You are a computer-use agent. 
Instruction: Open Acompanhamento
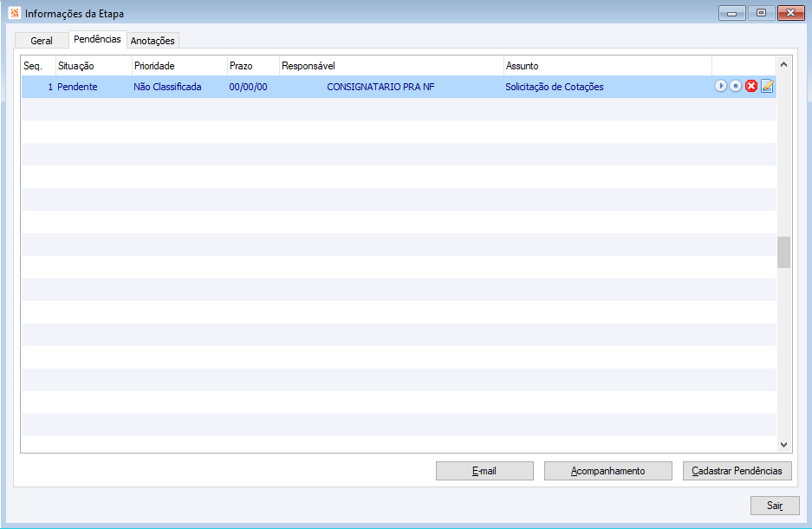point(608,471)
